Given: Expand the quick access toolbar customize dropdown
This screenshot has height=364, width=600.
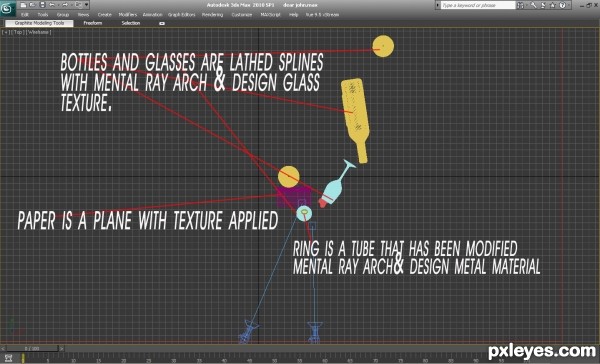Looking at the screenshot, I should [86, 5].
